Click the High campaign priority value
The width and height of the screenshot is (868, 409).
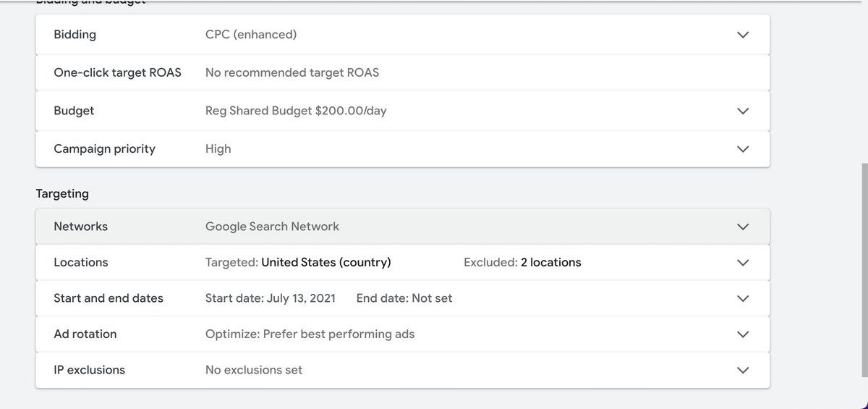pyautogui.click(x=218, y=148)
